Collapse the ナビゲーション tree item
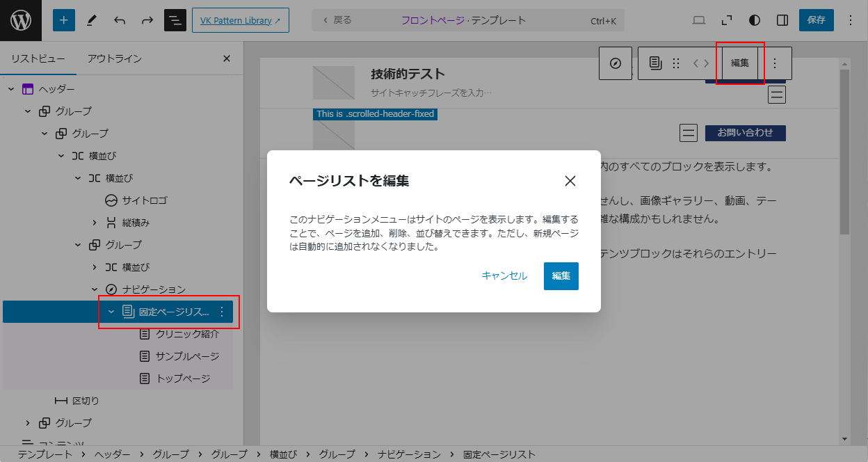The height and width of the screenshot is (462, 868). 95,289
